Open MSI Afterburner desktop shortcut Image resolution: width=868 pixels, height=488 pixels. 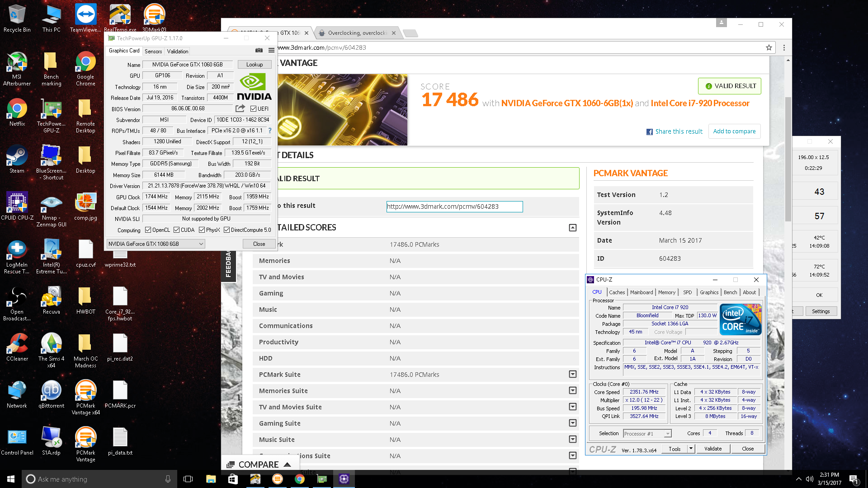point(17,69)
